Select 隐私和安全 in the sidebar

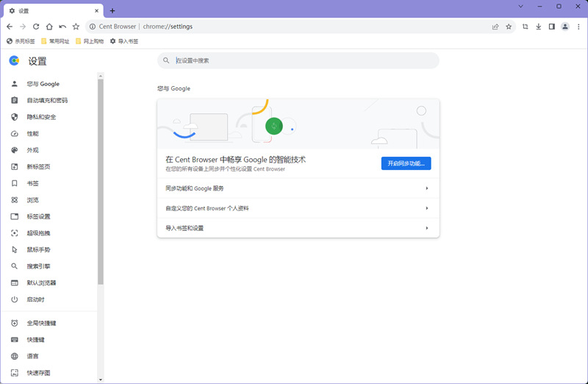coord(41,117)
